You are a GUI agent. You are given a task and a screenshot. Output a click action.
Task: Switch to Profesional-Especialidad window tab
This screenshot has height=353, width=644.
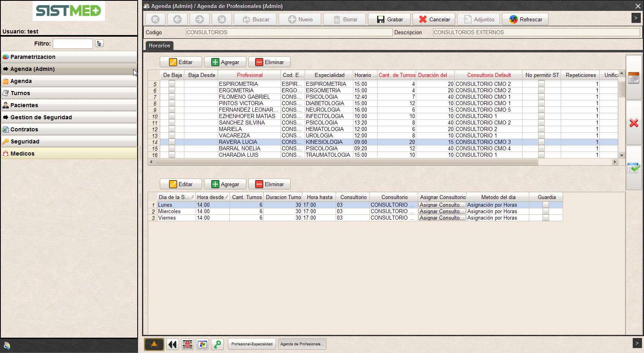click(252, 344)
